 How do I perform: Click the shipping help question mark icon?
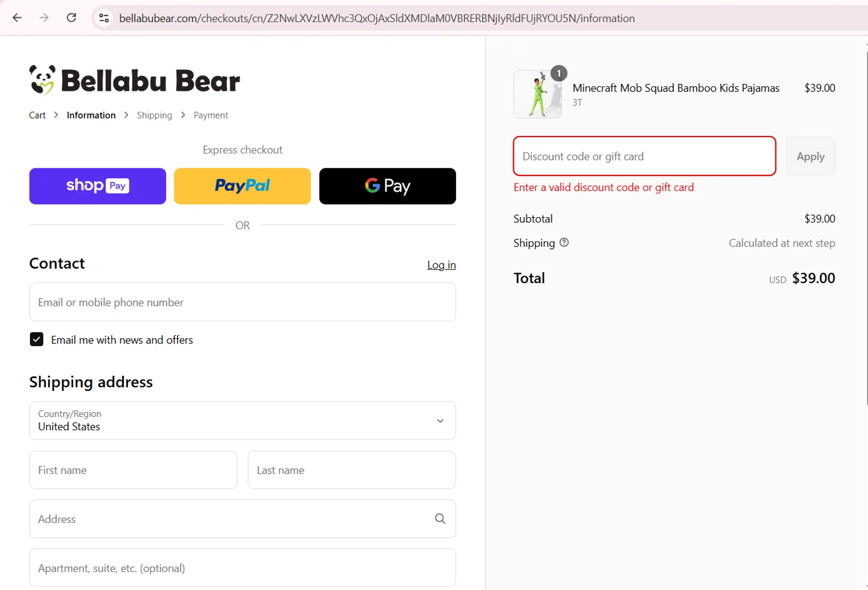point(564,243)
